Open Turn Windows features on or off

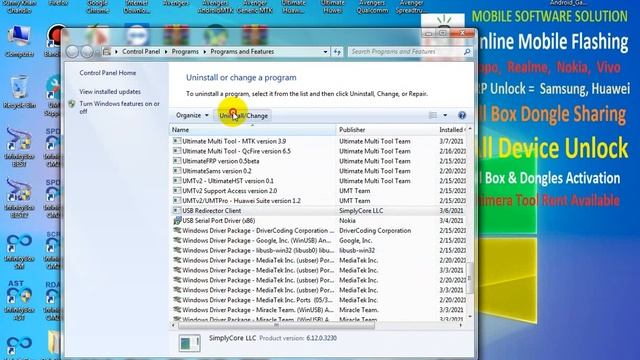120,107
